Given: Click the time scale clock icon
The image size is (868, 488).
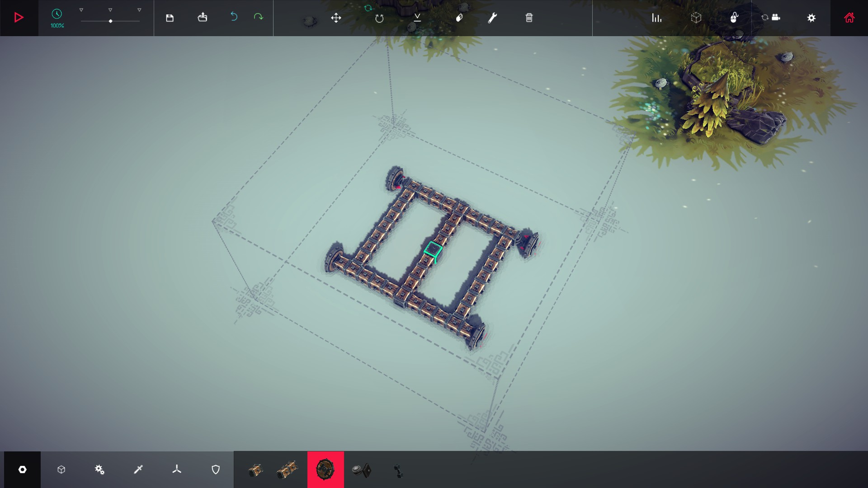Looking at the screenshot, I should pyautogui.click(x=57, y=14).
